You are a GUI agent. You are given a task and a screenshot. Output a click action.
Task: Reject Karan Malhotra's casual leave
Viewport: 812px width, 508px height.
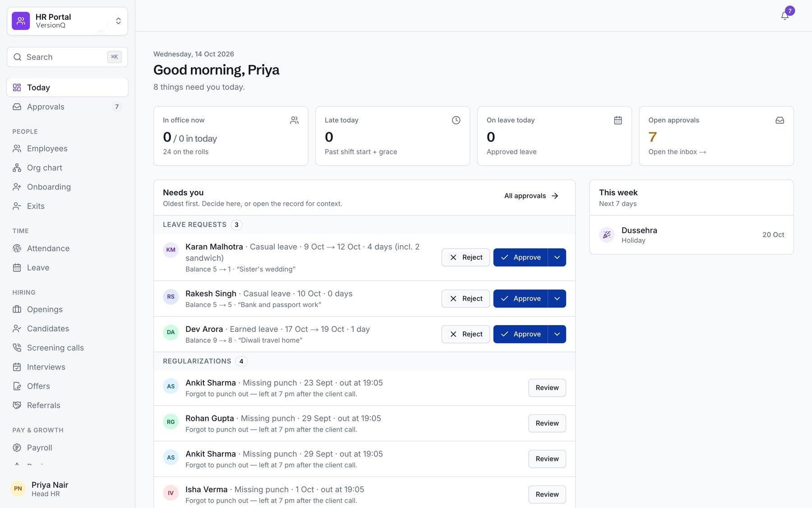coord(466,257)
